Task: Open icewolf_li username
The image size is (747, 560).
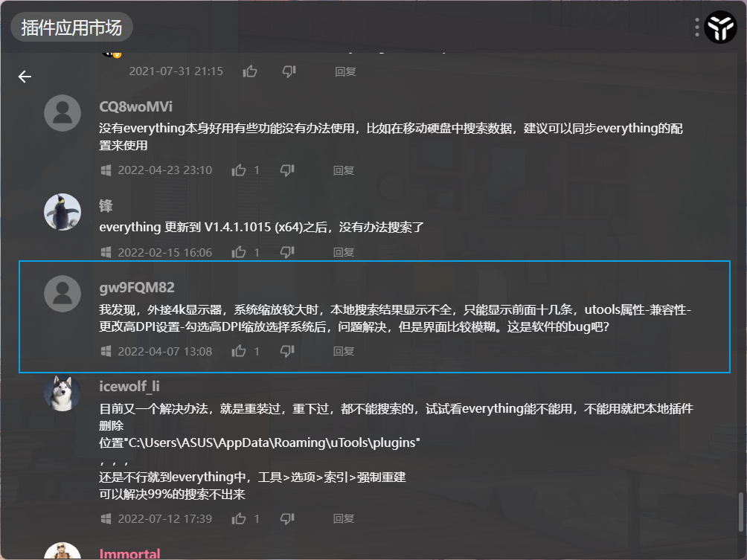Action: (129, 386)
